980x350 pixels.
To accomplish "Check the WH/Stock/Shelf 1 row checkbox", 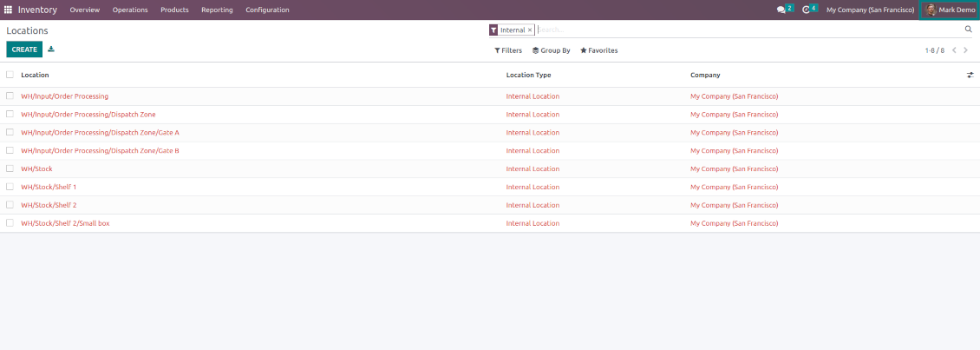I will [10, 187].
